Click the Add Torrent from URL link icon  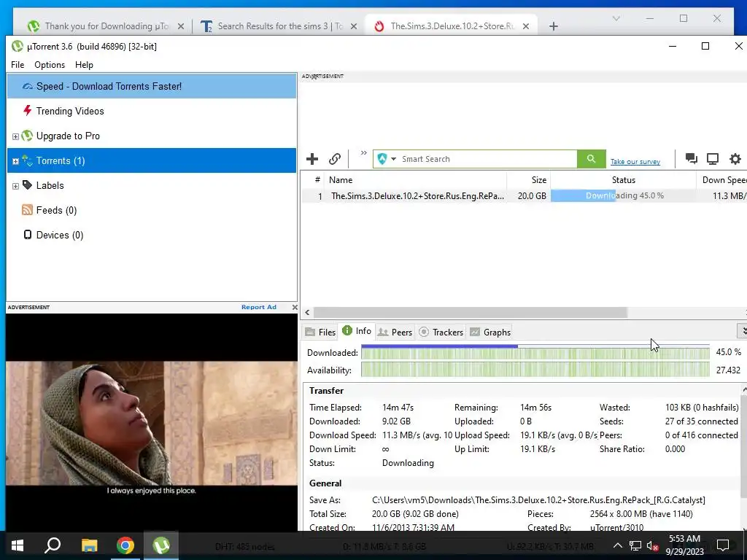(x=335, y=159)
